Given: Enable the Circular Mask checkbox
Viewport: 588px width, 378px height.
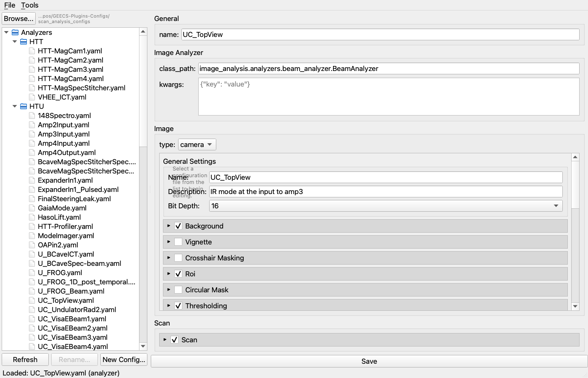Looking at the screenshot, I should (178, 290).
